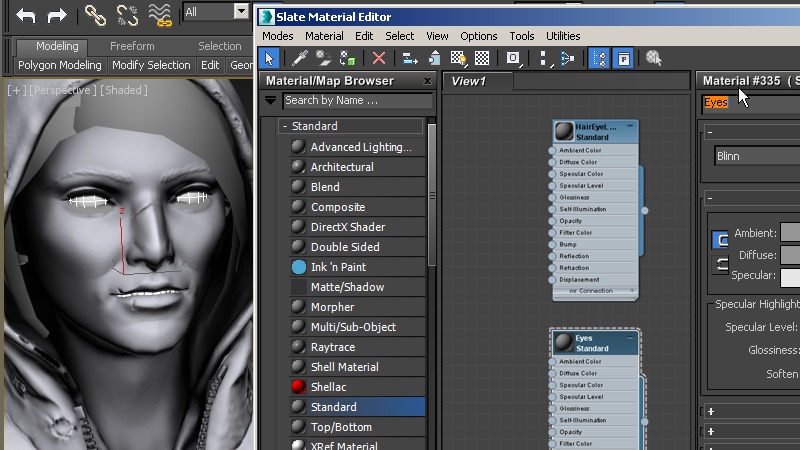Open the Utilities menu

coord(563,36)
